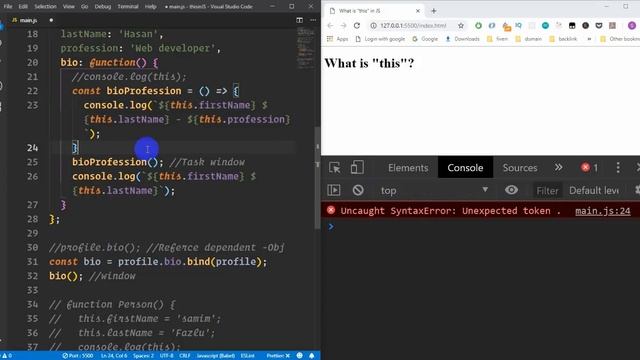Click the Prettier status item
Viewport: 640px width, 360px height.
278,356
